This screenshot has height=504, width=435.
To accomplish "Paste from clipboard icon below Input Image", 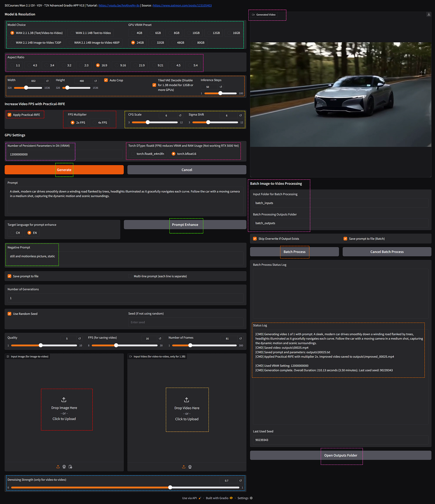I will pos(70,467).
